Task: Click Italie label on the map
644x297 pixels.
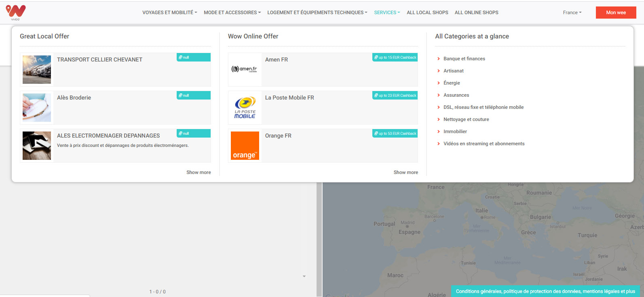Action: point(481,210)
